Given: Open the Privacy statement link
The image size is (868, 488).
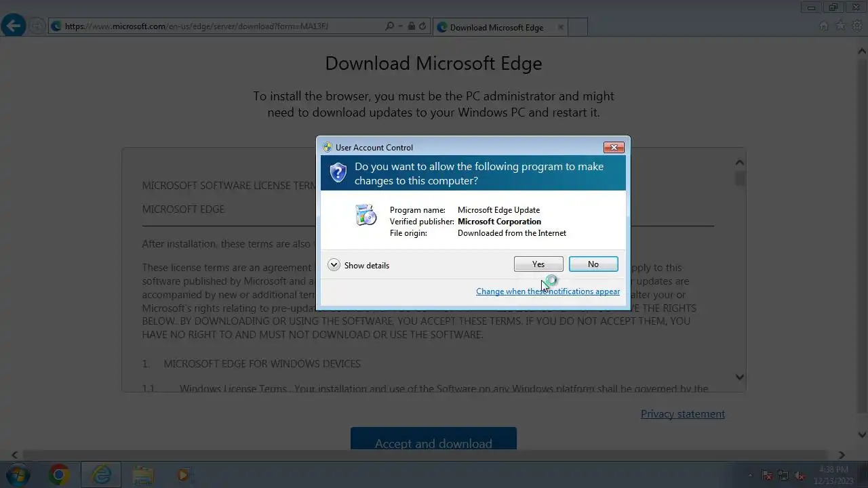Looking at the screenshot, I should pyautogui.click(x=683, y=414).
